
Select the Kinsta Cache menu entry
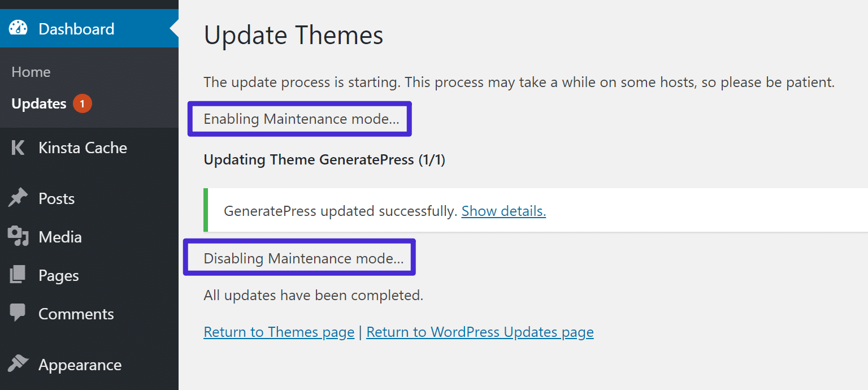[83, 148]
